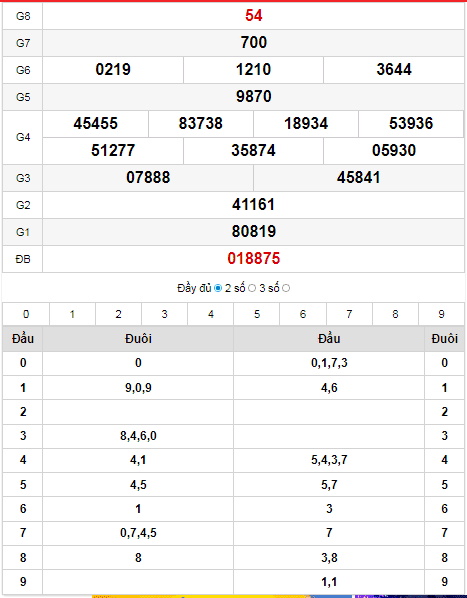Image resolution: width=467 pixels, height=598 pixels.
Task: Pick digit 2 in the number filter row
Action: tap(119, 314)
